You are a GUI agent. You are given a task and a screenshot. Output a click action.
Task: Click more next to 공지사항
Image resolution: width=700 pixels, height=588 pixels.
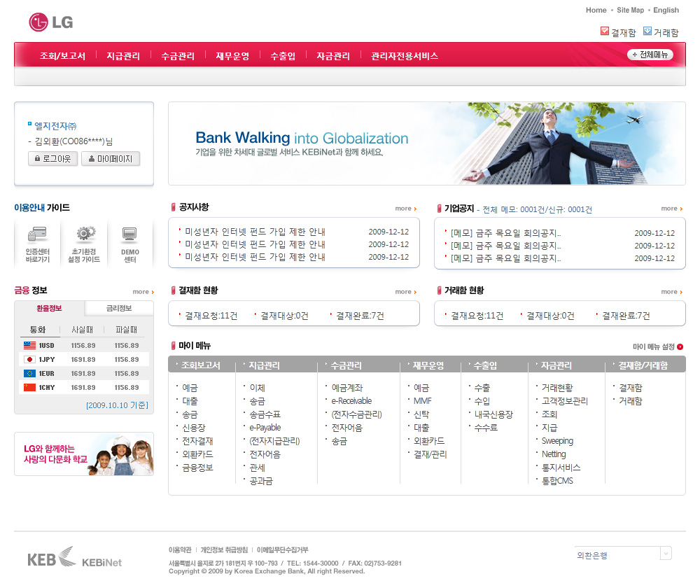click(405, 209)
